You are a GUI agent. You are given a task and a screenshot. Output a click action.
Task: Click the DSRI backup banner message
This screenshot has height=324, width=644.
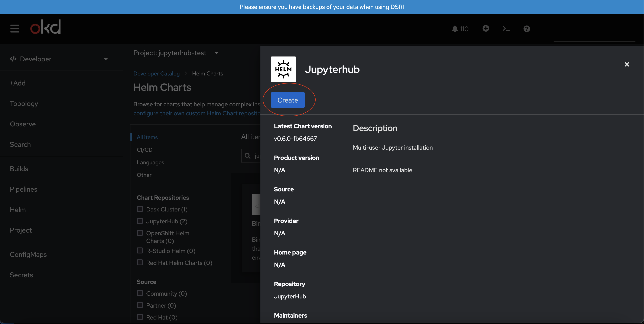pos(322,7)
